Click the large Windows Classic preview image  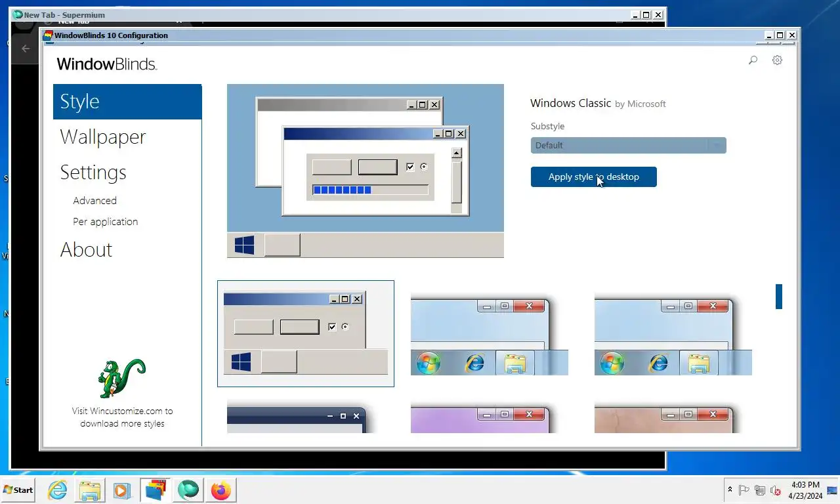pos(366,171)
